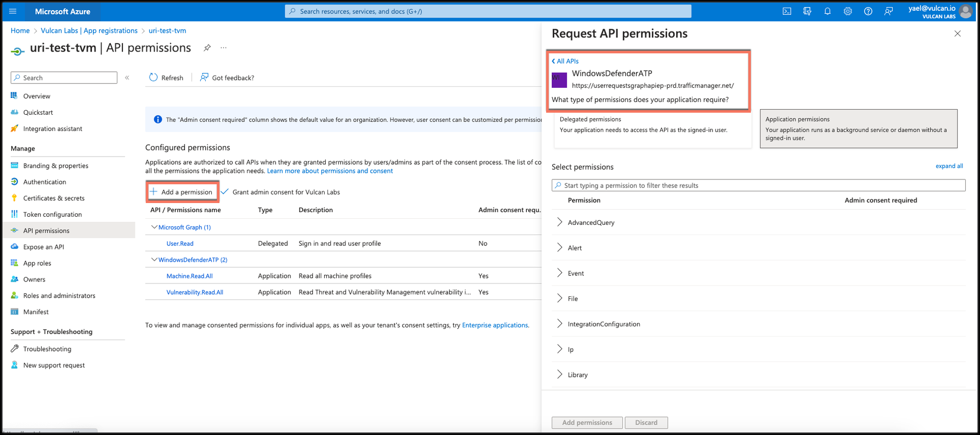Open Cloud Shell from the top bar
Screen dimensions: 980x435
787,11
